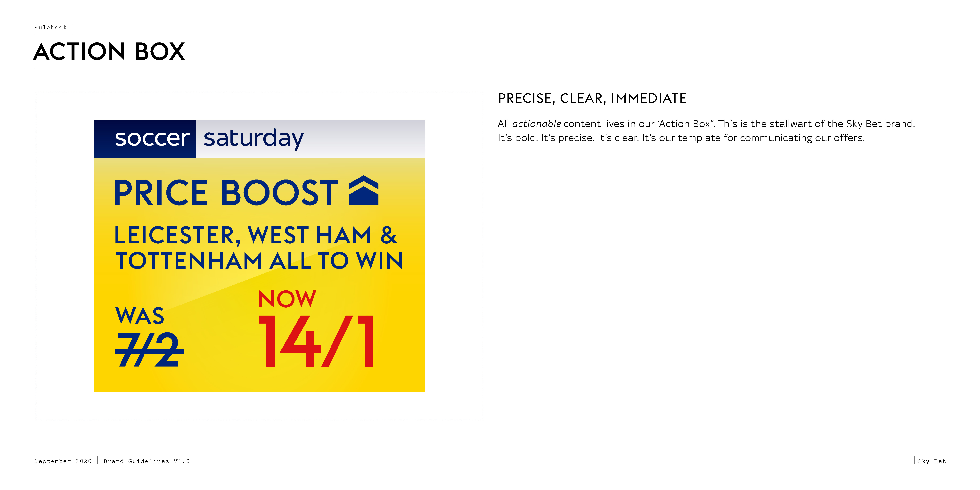Click the word 'saturday' in banner
The image size is (980, 490).
(x=253, y=139)
